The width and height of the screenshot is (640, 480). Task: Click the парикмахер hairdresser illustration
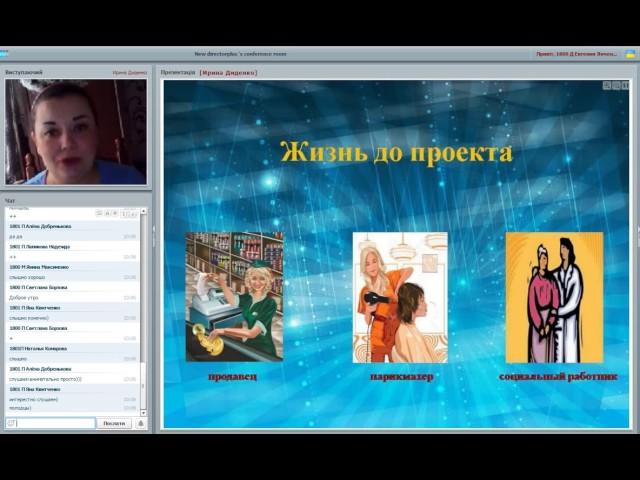point(400,297)
